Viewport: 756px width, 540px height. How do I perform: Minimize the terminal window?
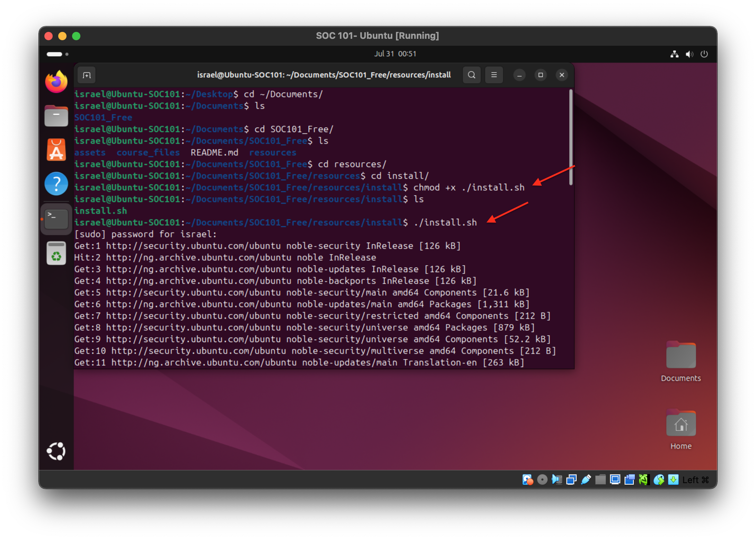[519, 75]
